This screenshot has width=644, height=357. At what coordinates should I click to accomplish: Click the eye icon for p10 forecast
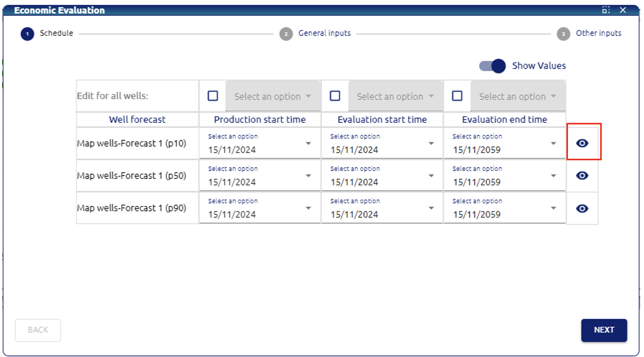pyautogui.click(x=582, y=143)
